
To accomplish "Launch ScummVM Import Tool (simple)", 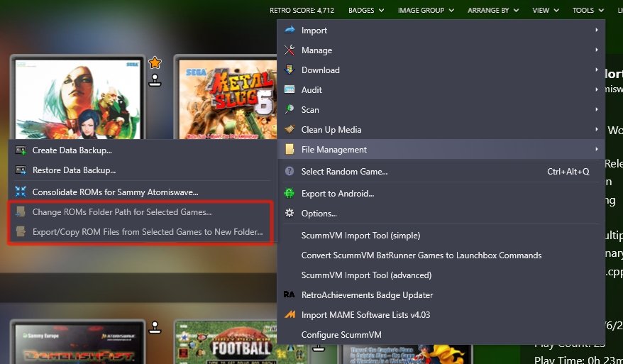I will coord(441,236).
